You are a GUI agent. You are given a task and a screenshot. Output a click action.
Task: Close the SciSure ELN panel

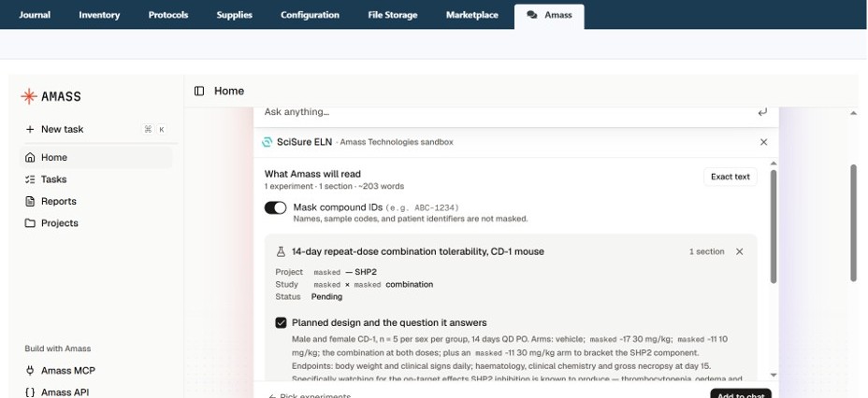tap(764, 142)
